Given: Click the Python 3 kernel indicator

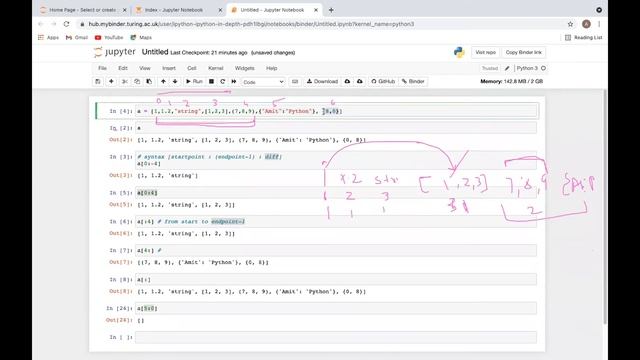Looking at the screenshot, I should (x=531, y=68).
